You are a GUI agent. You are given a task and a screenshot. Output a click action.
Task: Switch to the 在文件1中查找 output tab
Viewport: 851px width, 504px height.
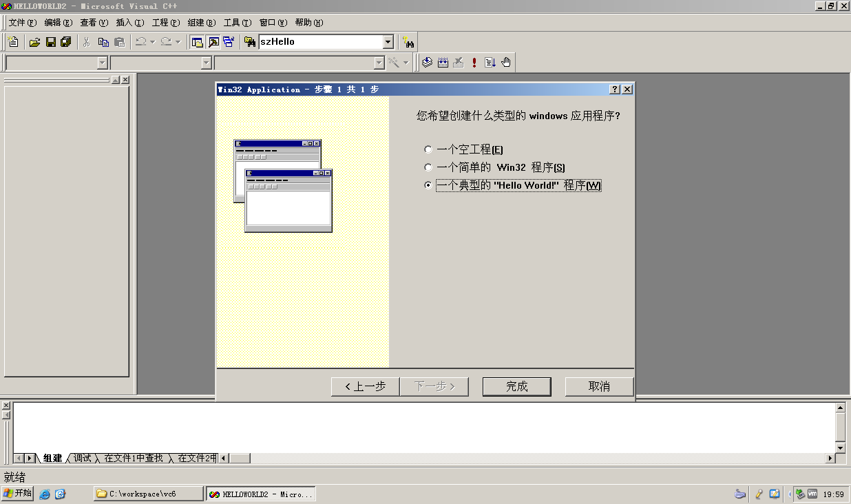(134, 458)
